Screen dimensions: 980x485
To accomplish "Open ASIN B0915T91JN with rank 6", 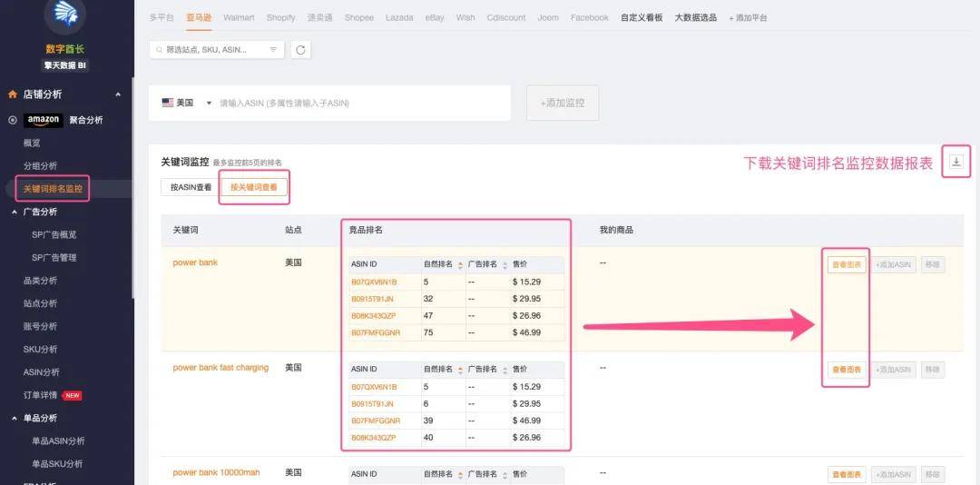I will [372, 403].
